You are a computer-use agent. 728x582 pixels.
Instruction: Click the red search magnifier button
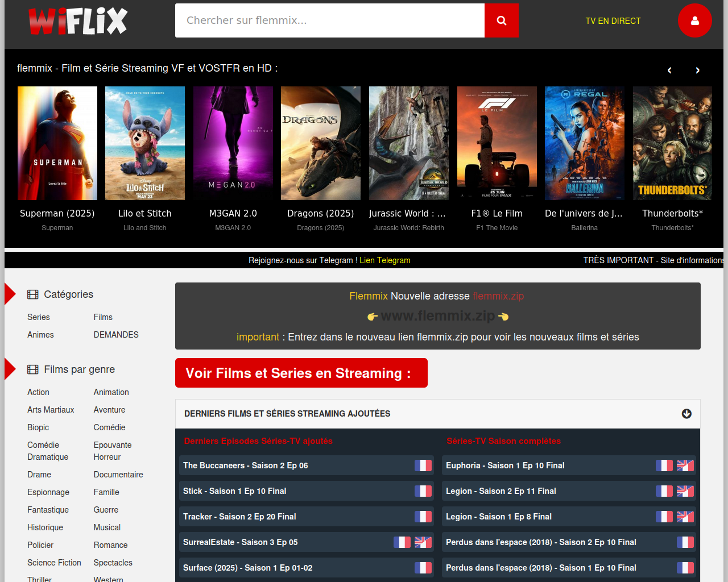[x=502, y=20]
